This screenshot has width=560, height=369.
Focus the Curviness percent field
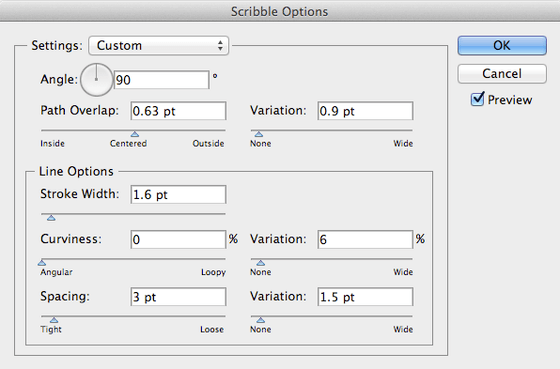(x=178, y=239)
